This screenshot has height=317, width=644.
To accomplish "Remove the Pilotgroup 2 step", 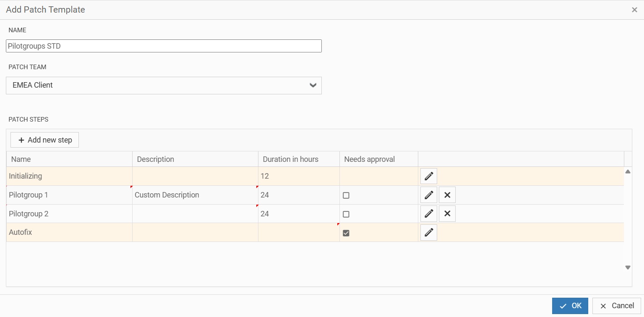I will (x=447, y=214).
